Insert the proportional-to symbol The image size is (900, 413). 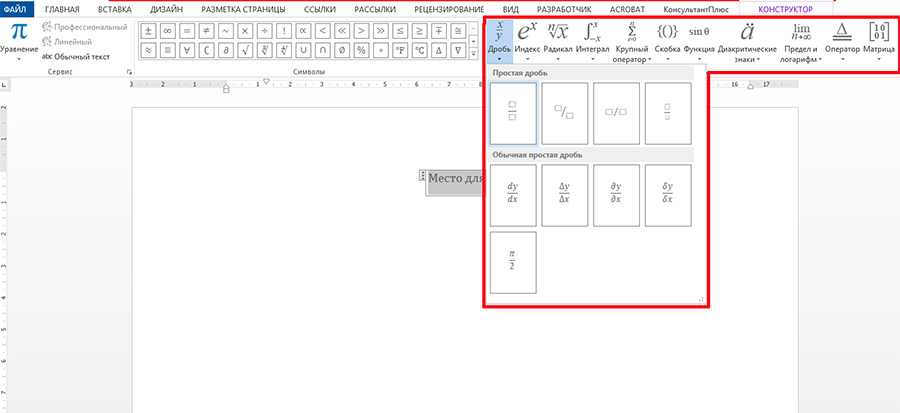click(x=304, y=31)
